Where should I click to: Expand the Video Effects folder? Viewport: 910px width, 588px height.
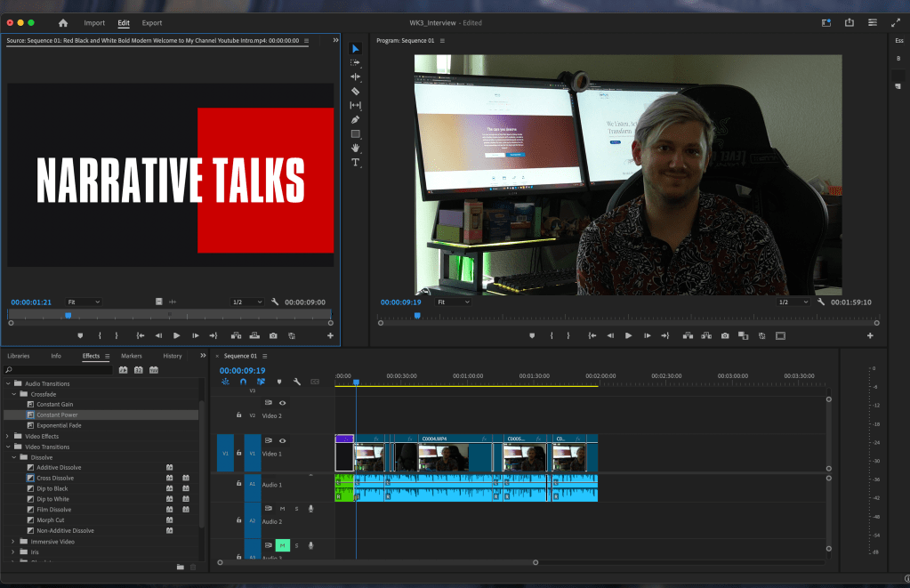[8, 436]
